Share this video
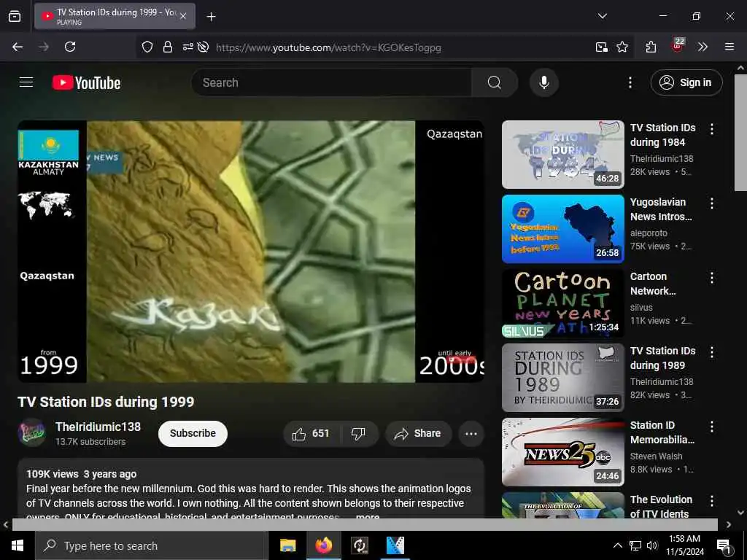The width and height of the screenshot is (747, 560). pos(418,434)
